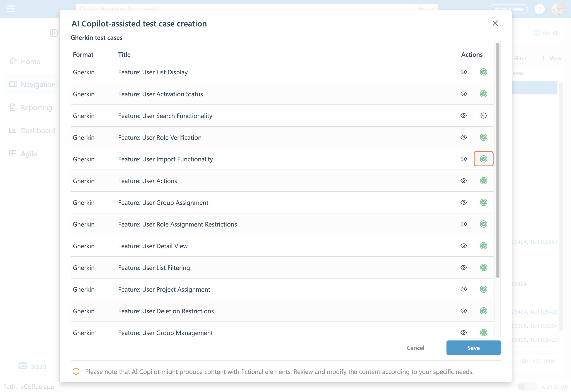Click eye icon for User Import Functionality
Viewport: 571px width, 392px height.
pyautogui.click(x=463, y=159)
